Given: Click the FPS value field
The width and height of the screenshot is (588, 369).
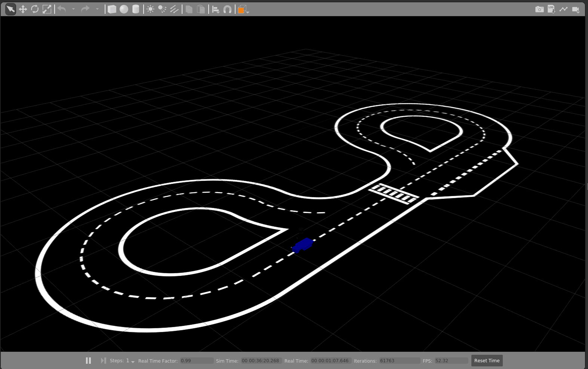Looking at the screenshot, I should 451,361.
